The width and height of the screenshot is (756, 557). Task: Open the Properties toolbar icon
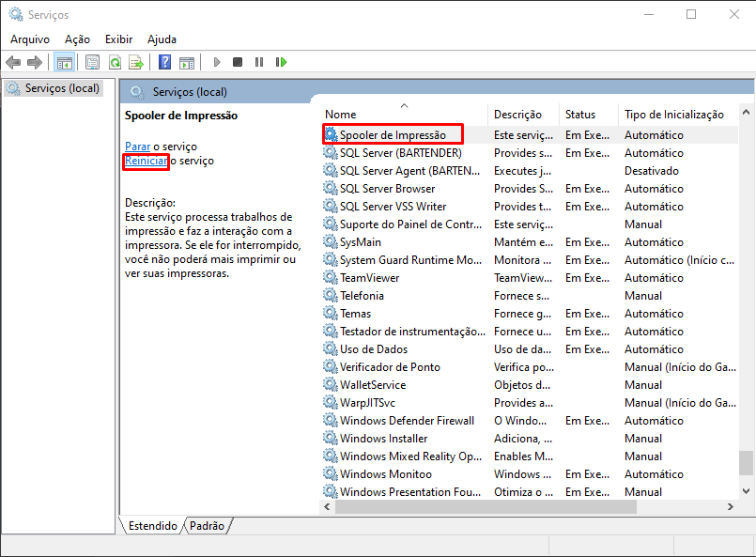[92, 62]
